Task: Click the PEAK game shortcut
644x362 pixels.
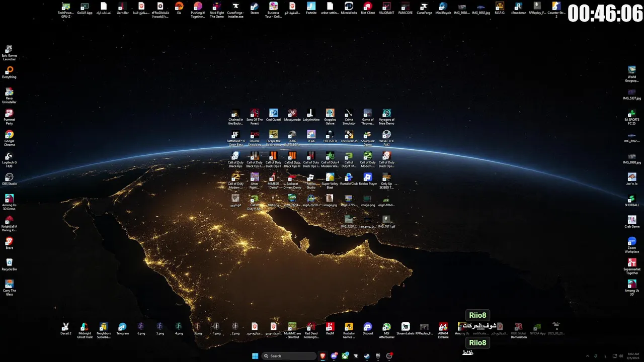Action: pyautogui.click(x=311, y=137)
